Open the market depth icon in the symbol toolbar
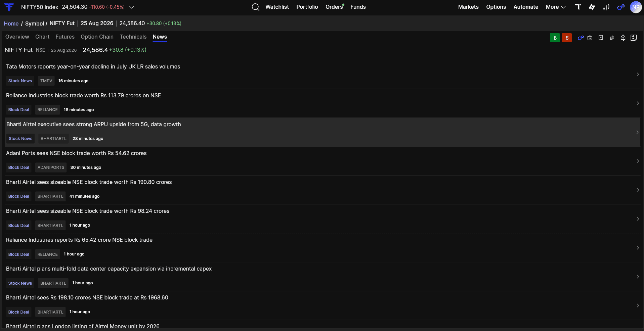The image size is (644, 331). (612, 38)
